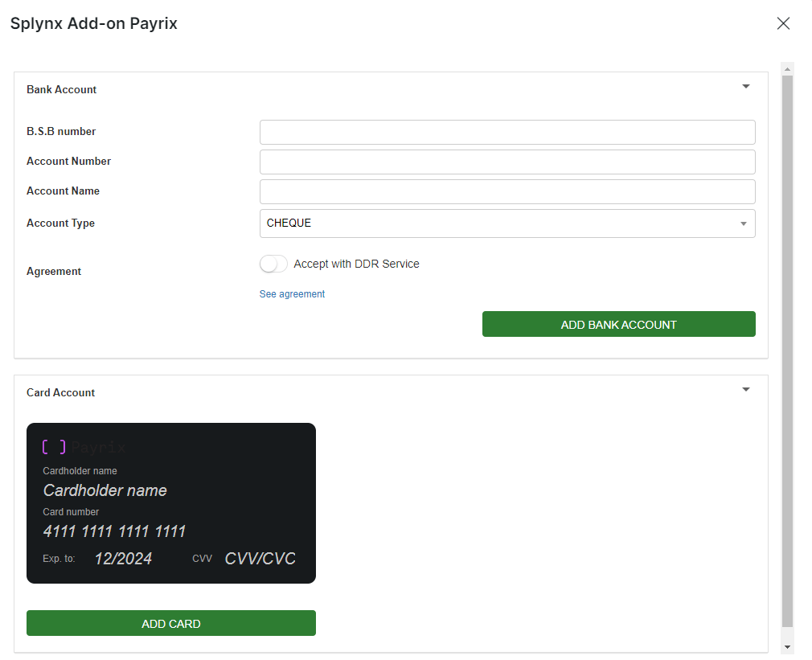Click the Payrix logo on the card
Image resolution: width=812 pixels, height=660 pixels.
[x=84, y=447]
